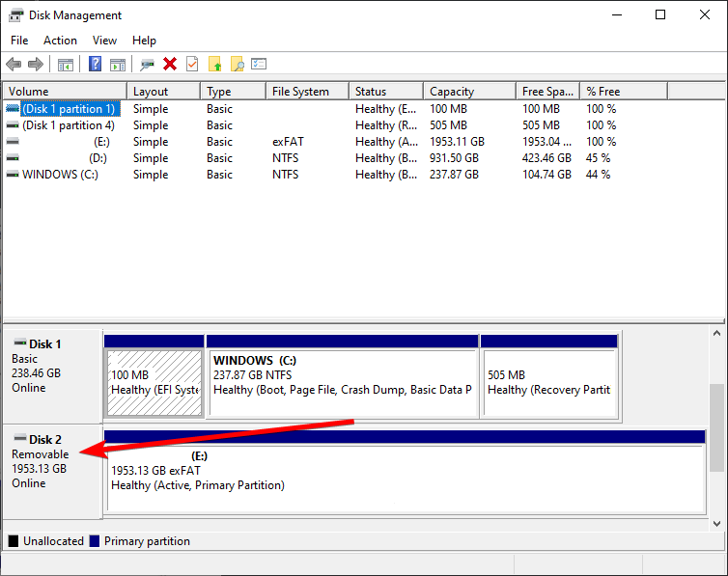The image size is (728, 576).
Task: Open the View menu
Action: (x=104, y=41)
